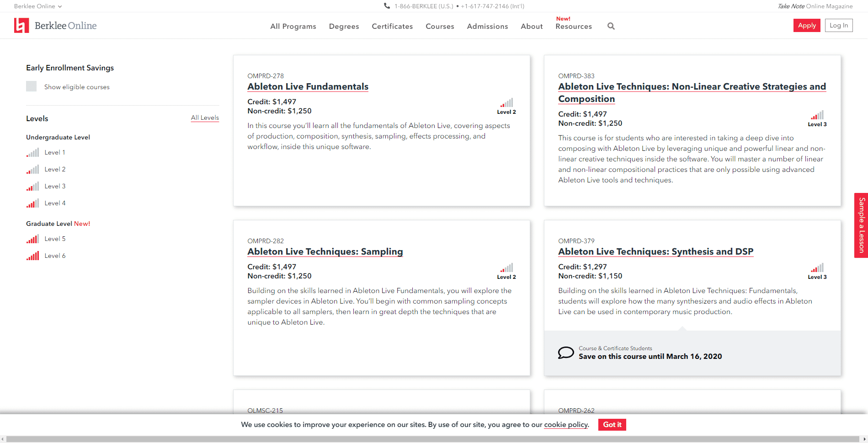Dismiss cookies with Got it button
This screenshot has width=868, height=443.
coord(612,425)
